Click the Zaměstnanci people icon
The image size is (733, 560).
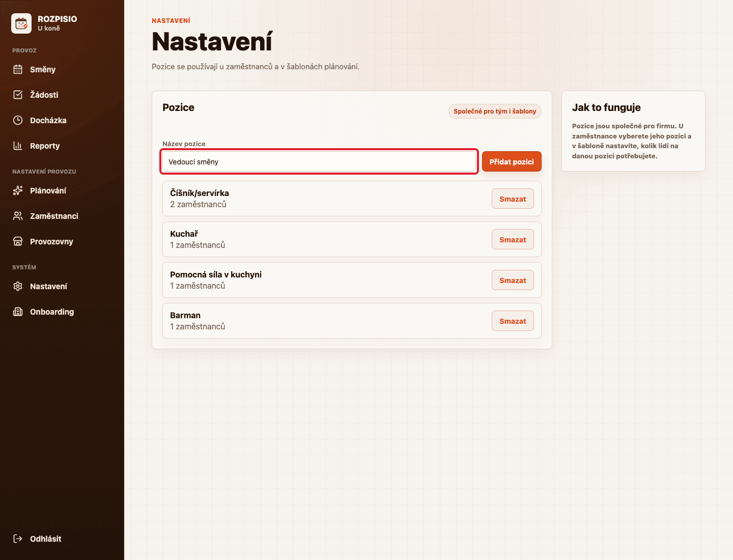pos(18,216)
